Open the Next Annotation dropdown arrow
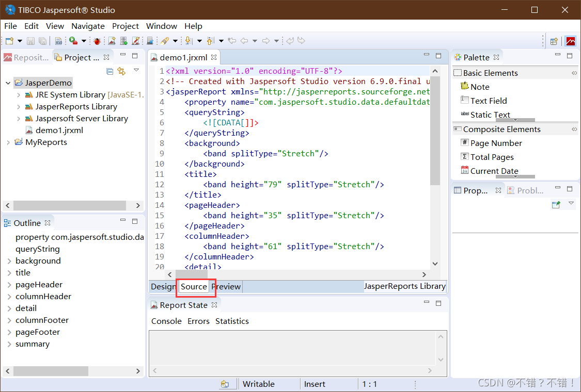The image size is (581, 392). point(199,41)
